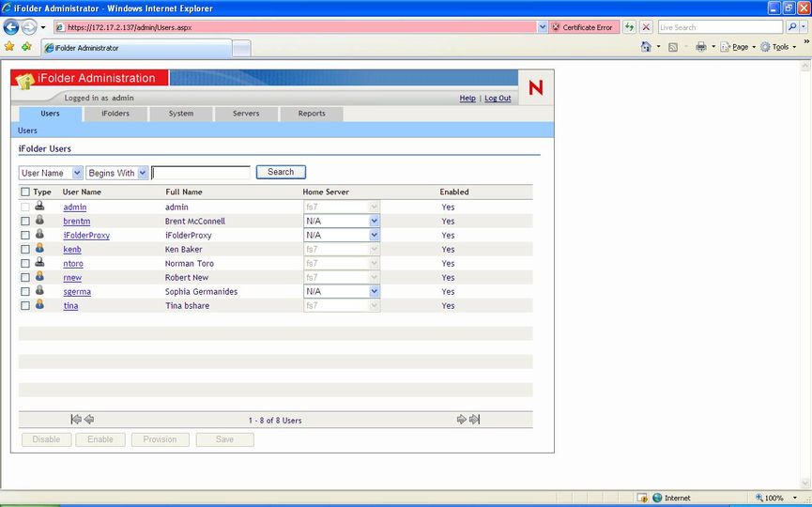Check the box for user brentm
The image size is (812, 507).
(x=24, y=222)
